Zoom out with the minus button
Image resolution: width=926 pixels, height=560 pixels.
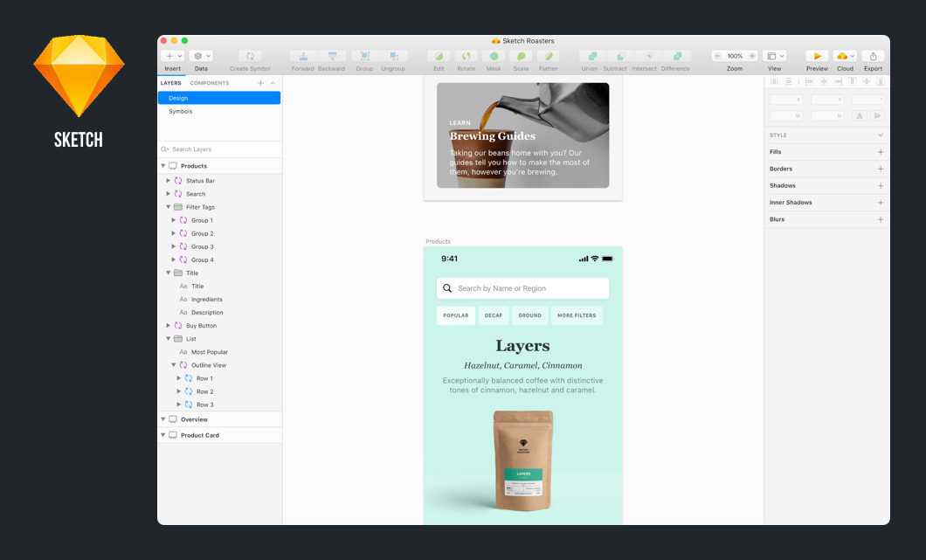click(x=717, y=56)
